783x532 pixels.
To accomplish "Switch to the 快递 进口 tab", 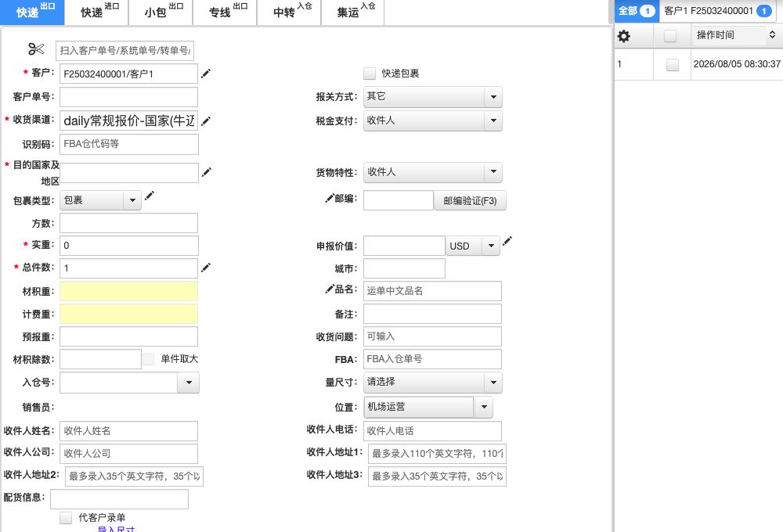I will coord(97,12).
